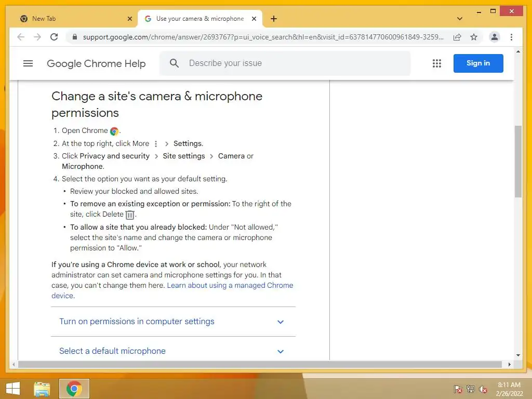This screenshot has height=399, width=532.
Task: Click the muted volume tray icon
Action: tap(483, 389)
